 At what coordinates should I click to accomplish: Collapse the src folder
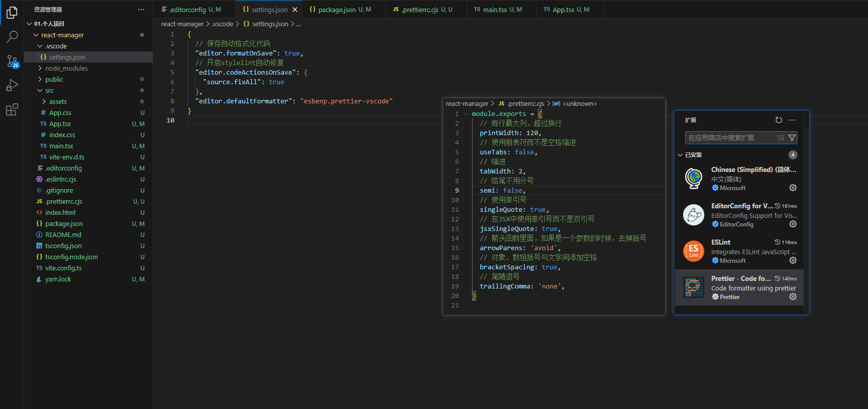(x=40, y=90)
